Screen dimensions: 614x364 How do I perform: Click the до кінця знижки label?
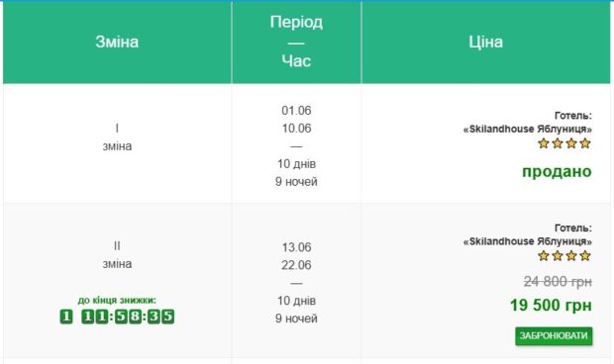coord(117,301)
